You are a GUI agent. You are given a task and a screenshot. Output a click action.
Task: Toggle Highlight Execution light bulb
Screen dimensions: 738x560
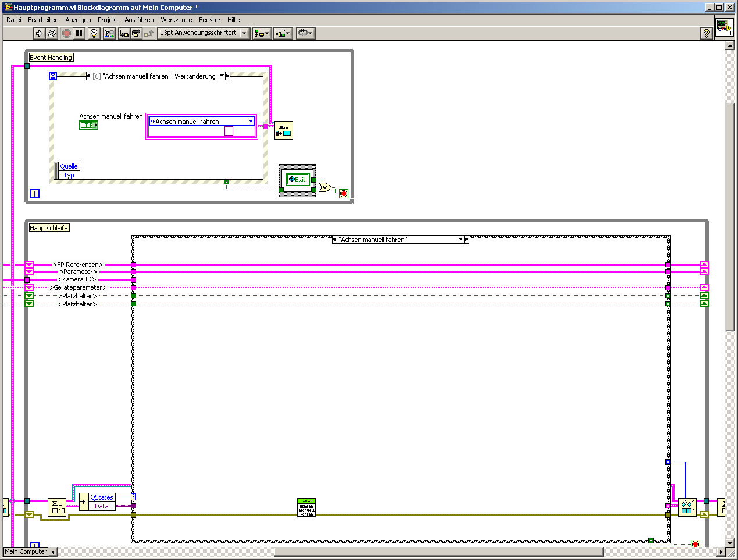click(x=94, y=33)
